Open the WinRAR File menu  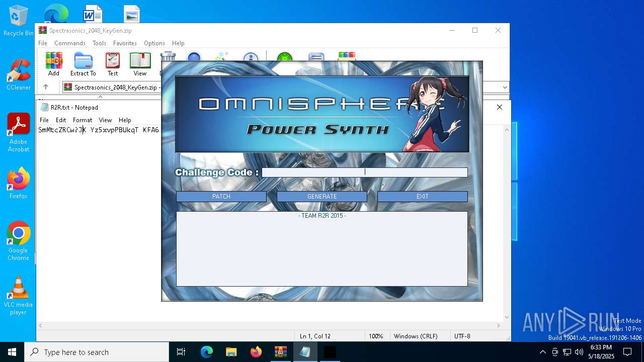(x=43, y=43)
